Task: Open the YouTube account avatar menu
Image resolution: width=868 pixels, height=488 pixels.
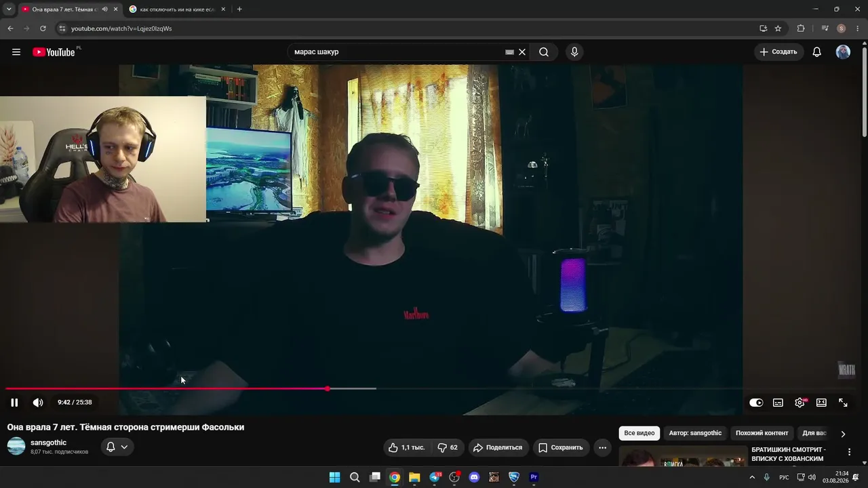Action: [x=843, y=52]
